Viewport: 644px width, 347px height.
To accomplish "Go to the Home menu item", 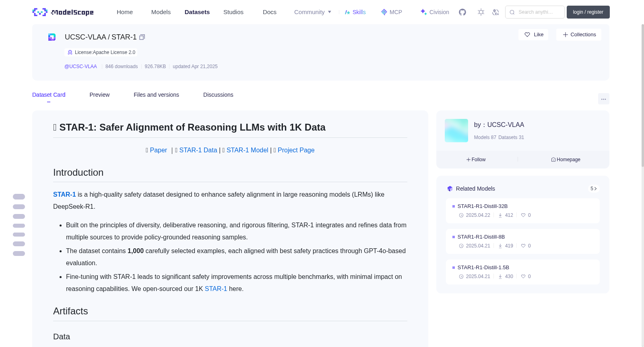I will pyautogui.click(x=125, y=12).
